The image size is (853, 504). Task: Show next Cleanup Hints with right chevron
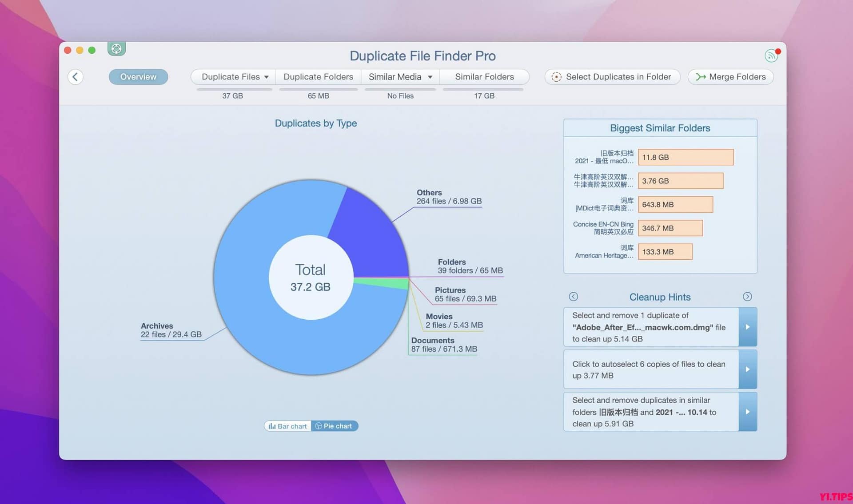click(x=747, y=297)
